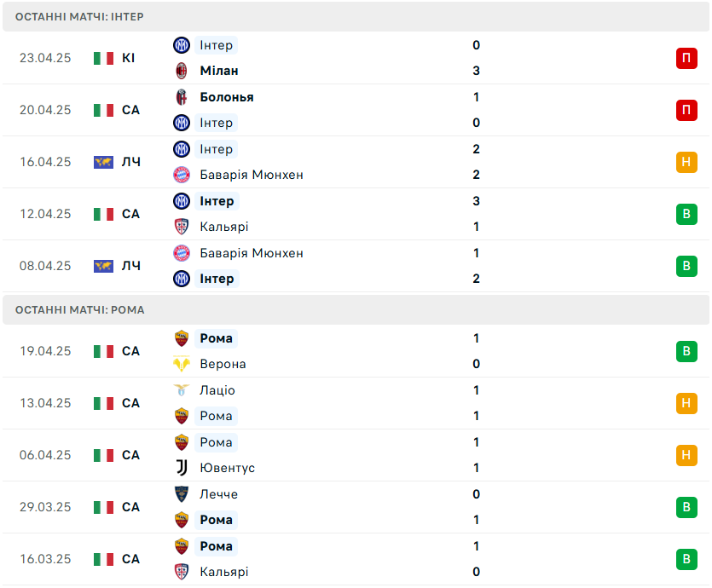Open the Мілан team link
This screenshot has width=712, height=588.
point(219,71)
